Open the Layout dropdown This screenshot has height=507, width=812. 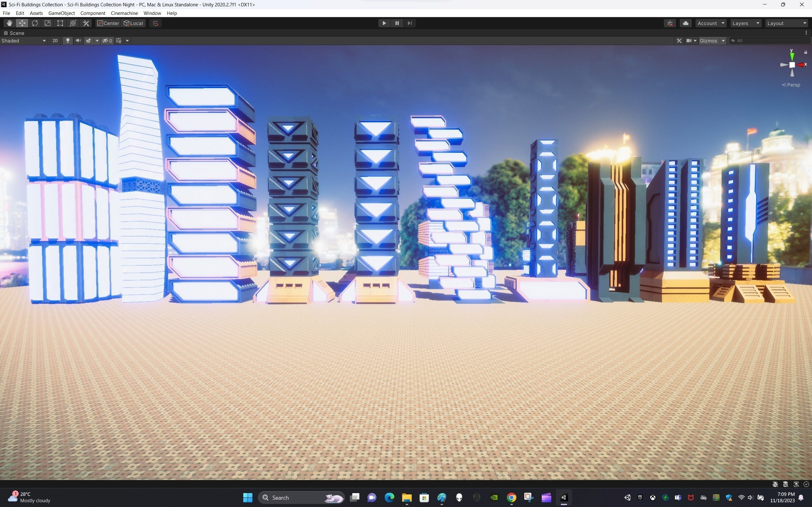pyautogui.click(x=787, y=23)
